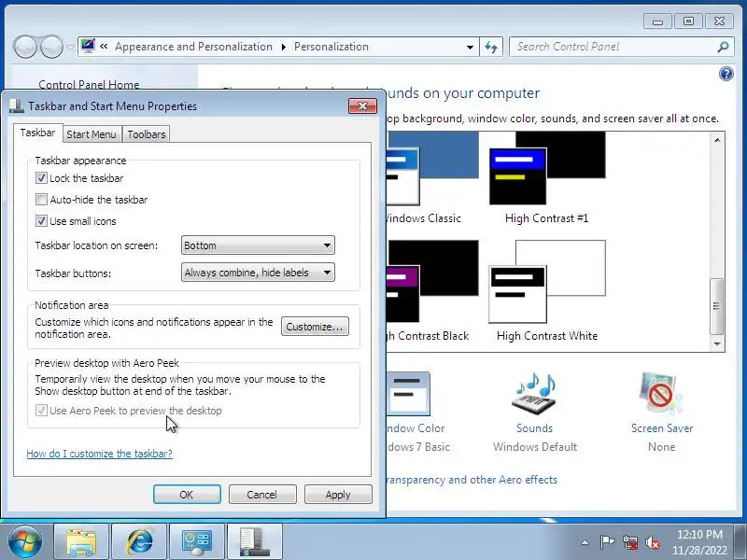Click the Personalization breadcrumb
The image size is (747, 560).
coord(331,47)
